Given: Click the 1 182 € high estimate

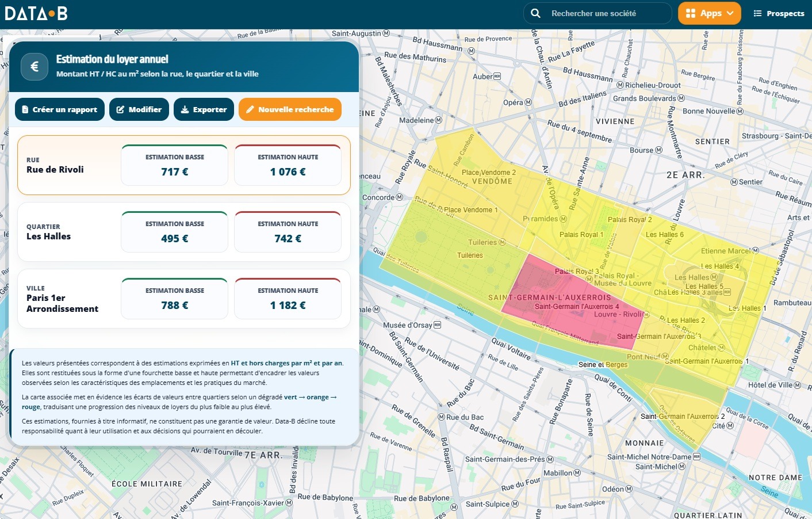Looking at the screenshot, I should coord(288,305).
